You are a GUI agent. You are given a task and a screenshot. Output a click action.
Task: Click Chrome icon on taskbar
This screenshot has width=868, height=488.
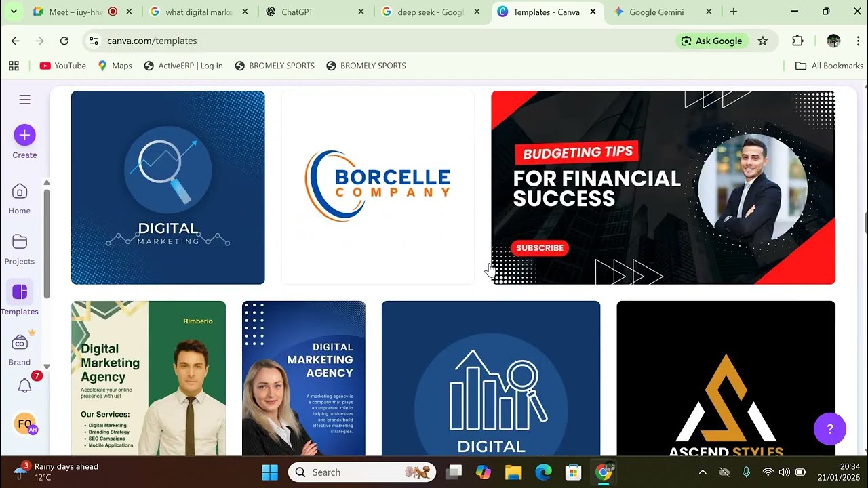click(x=604, y=472)
